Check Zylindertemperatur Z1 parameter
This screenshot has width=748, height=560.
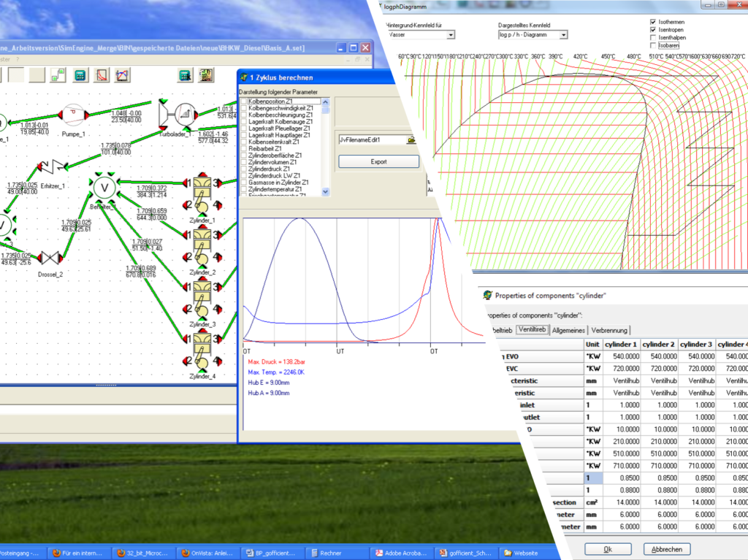pyautogui.click(x=244, y=189)
